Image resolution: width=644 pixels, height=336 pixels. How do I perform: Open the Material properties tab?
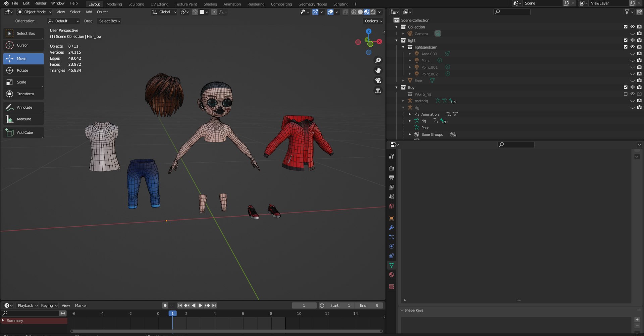coord(391,275)
